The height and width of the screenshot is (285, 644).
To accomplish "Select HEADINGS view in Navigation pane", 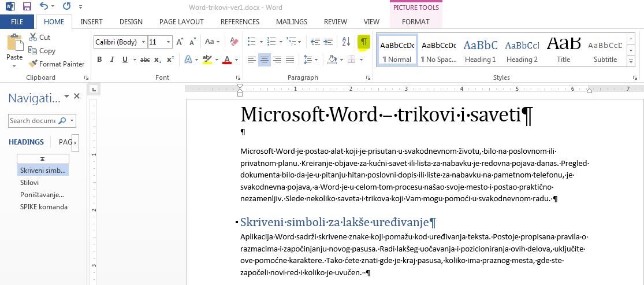I will pos(27,142).
